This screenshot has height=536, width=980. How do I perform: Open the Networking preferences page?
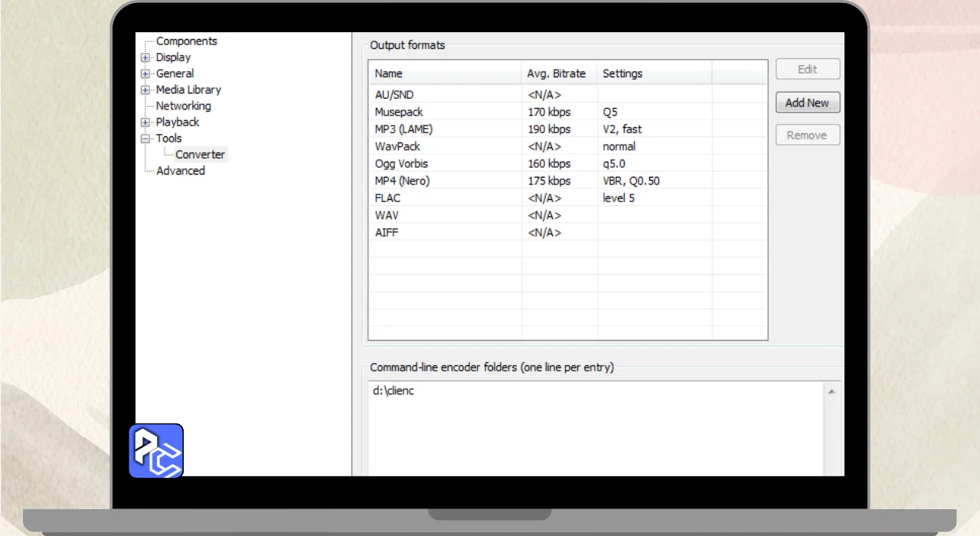[x=183, y=106]
